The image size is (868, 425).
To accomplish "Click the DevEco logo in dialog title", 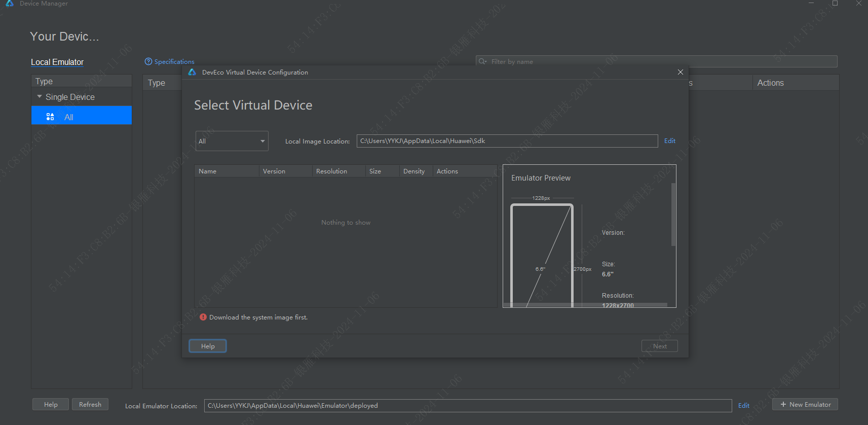I will (x=192, y=73).
